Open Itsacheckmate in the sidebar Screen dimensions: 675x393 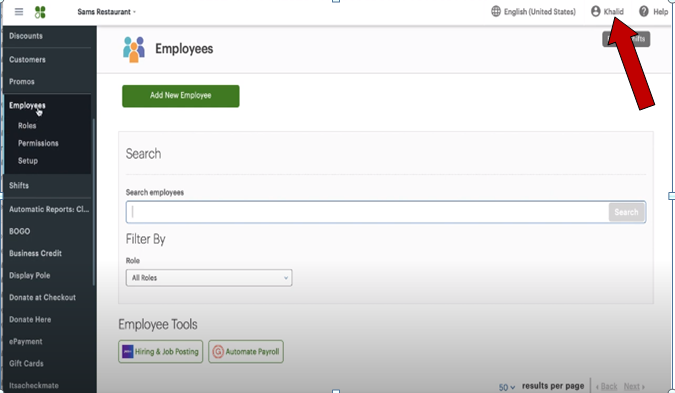coord(34,386)
